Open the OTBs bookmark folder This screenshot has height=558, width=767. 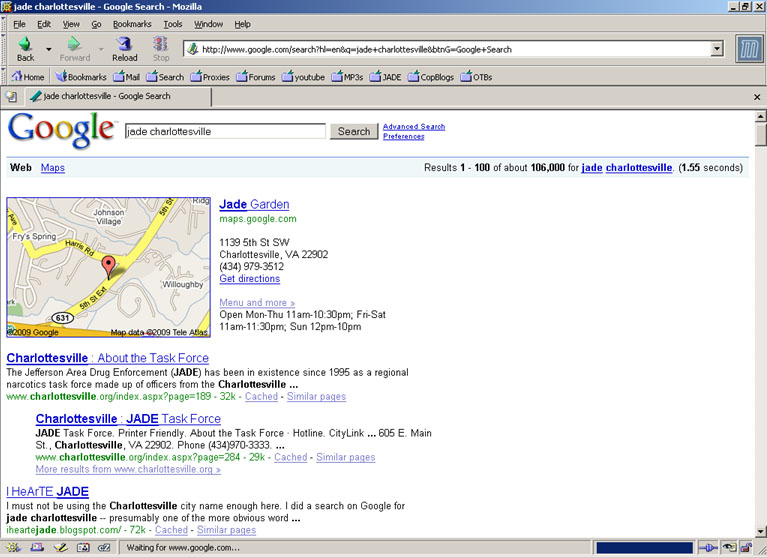point(476,77)
